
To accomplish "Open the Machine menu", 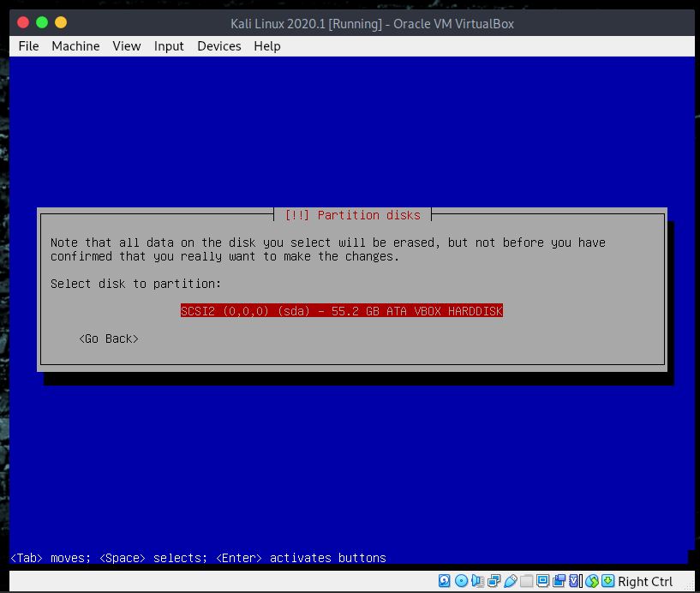I will tap(75, 46).
